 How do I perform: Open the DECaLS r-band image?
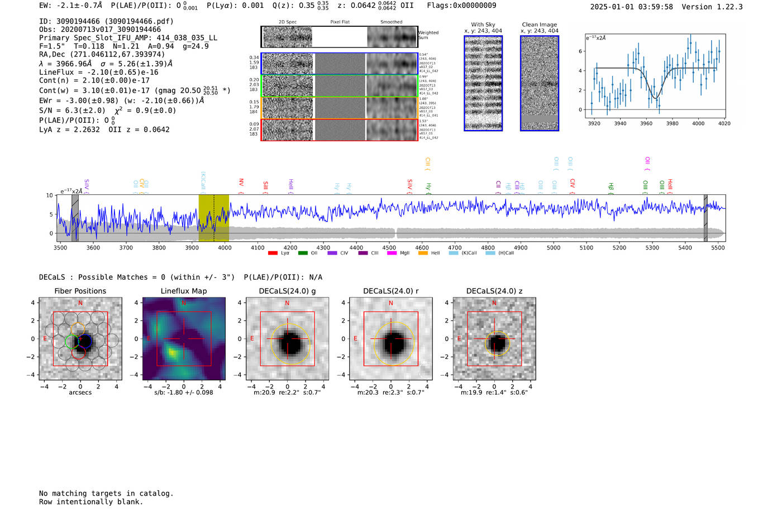click(x=390, y=339)
